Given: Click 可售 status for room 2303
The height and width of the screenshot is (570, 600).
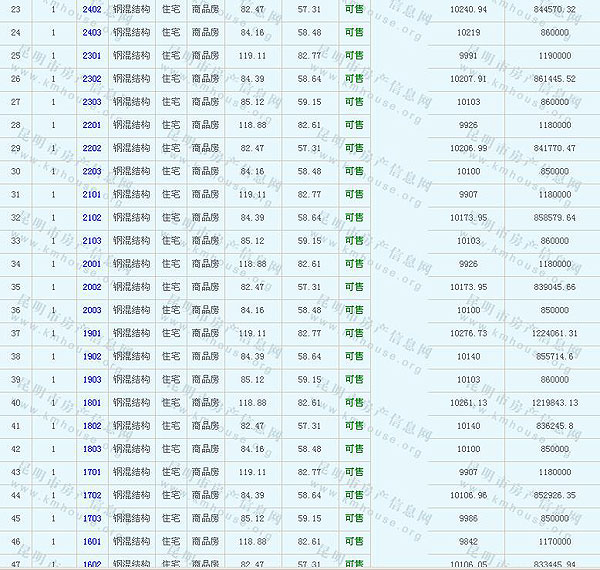Looking at the screenshot, I should [353, 102].
